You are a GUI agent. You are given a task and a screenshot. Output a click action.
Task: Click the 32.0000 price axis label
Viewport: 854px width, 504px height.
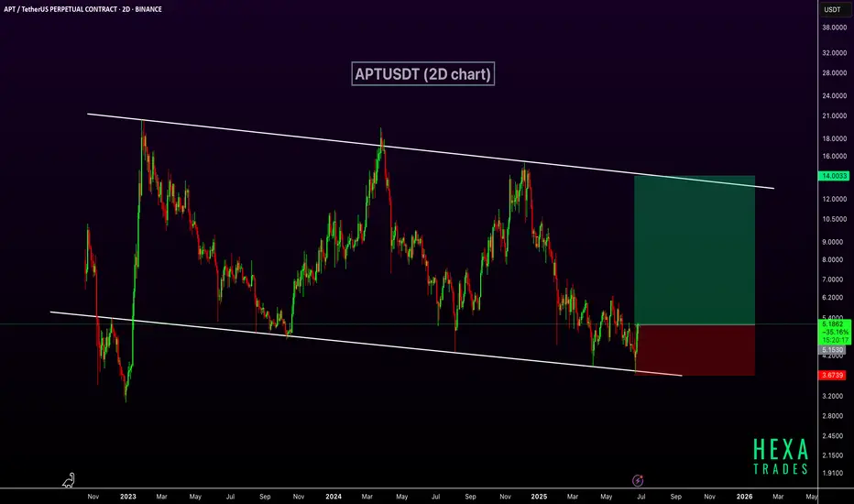point(835,53)
